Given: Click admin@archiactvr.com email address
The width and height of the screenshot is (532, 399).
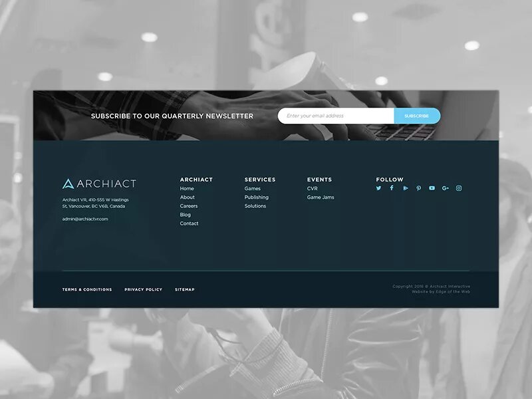Looking at the screenshot, I should pyautogui.click(x=85, y=219).
